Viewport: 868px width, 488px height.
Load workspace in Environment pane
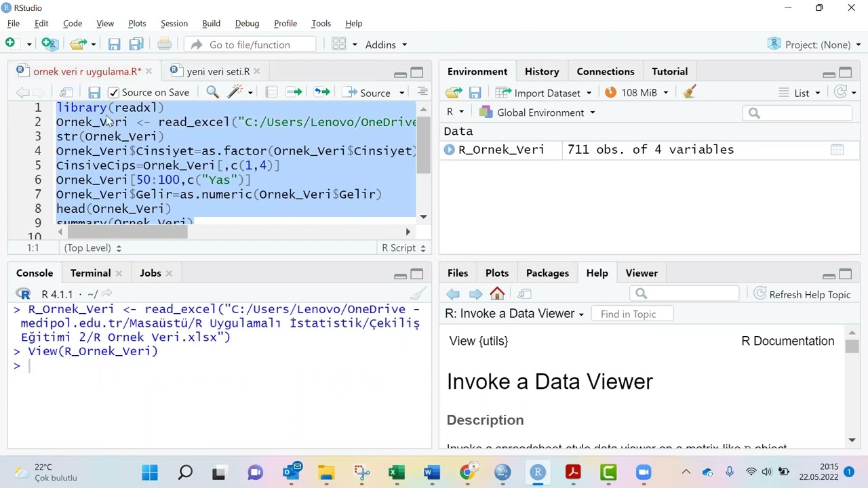[x=454, y=93]
